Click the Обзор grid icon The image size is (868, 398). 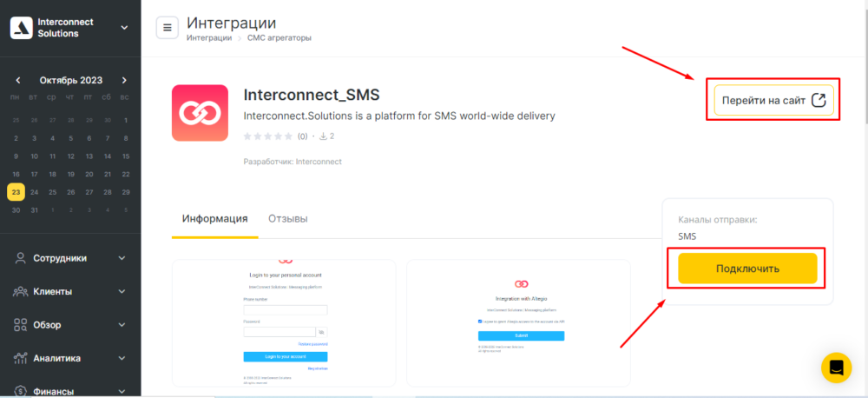pyautogui.click(x=19, y=324)
